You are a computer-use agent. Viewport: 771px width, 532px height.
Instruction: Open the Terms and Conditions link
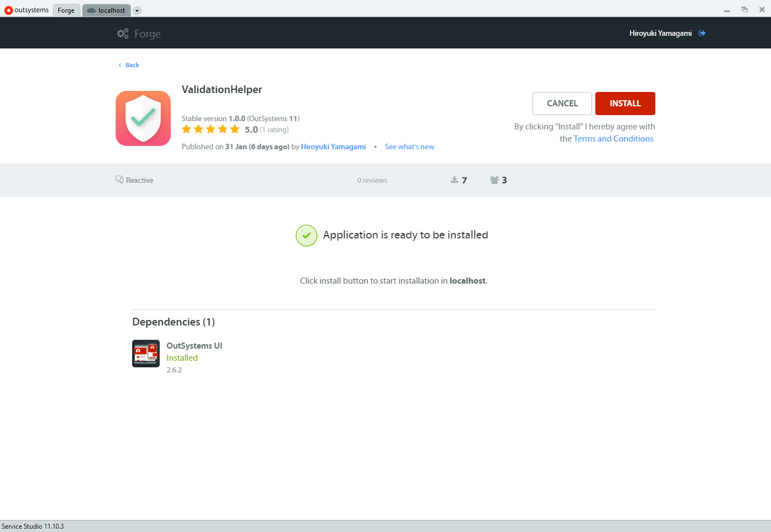tap(613, 139)
